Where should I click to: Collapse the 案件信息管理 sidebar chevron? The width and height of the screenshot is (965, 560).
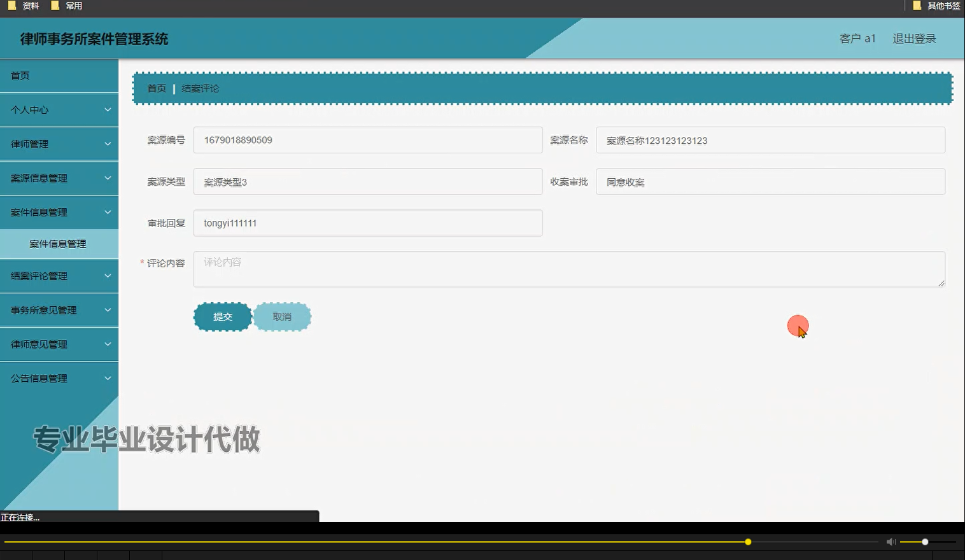pyautogui.click(x=108, y=212)
